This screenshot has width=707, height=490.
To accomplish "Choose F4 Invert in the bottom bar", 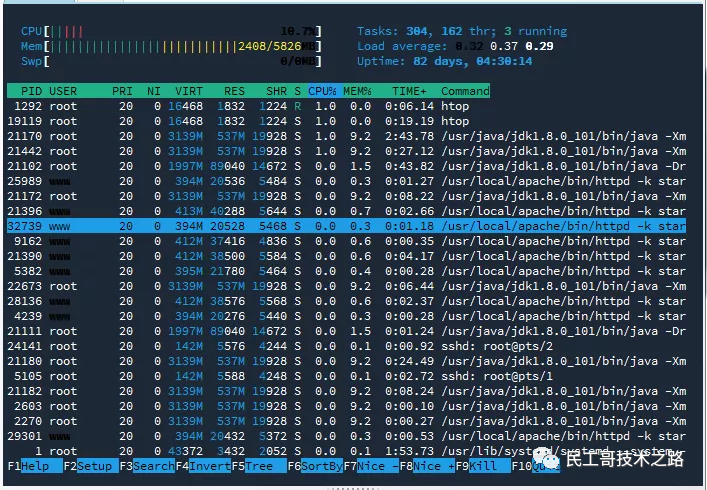I will coord(203,466).
